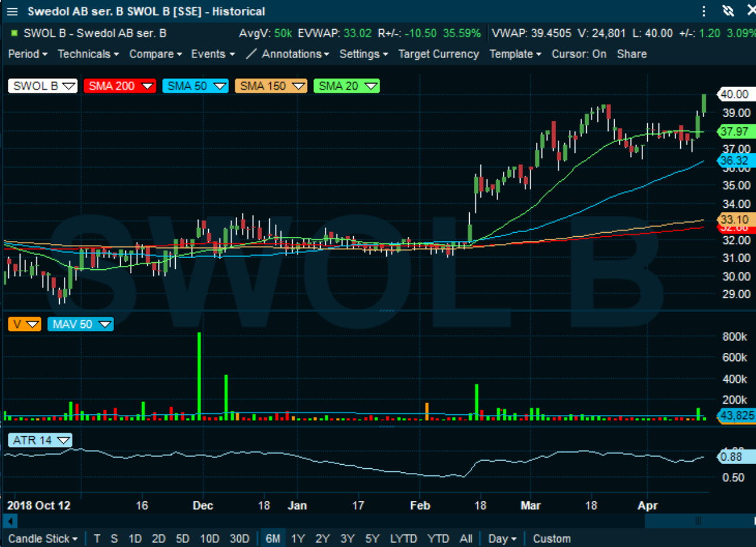This screenshot has height=547, width=756.
Task: Show All history period
Action: (x=466, y=539)
